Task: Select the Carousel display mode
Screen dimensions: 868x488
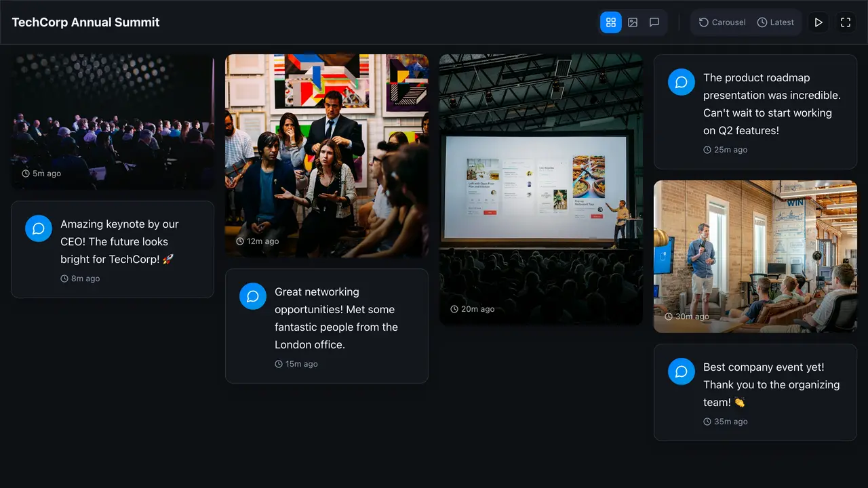Action: click(722, 22)
